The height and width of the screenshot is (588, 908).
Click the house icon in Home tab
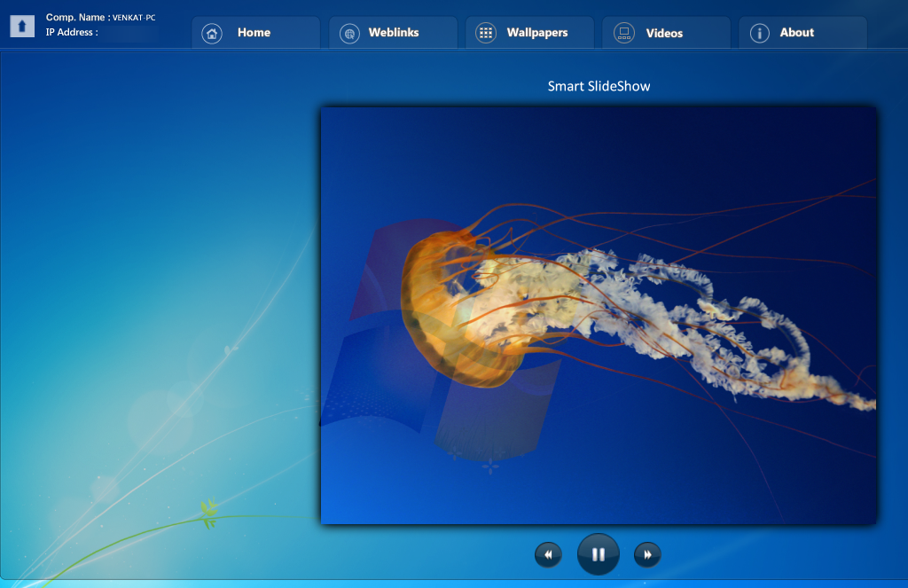pos(212,34)
